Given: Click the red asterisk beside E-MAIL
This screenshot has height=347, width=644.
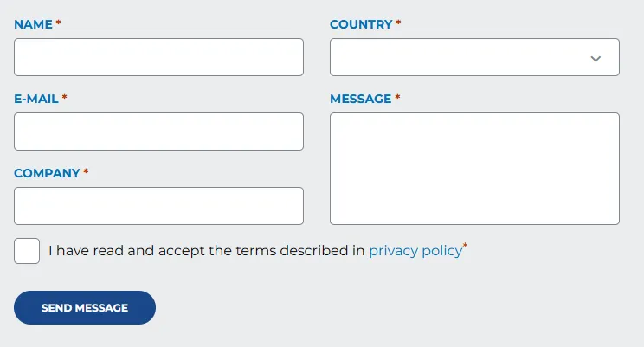Looking at the screenshot, I should pos(64,97).
